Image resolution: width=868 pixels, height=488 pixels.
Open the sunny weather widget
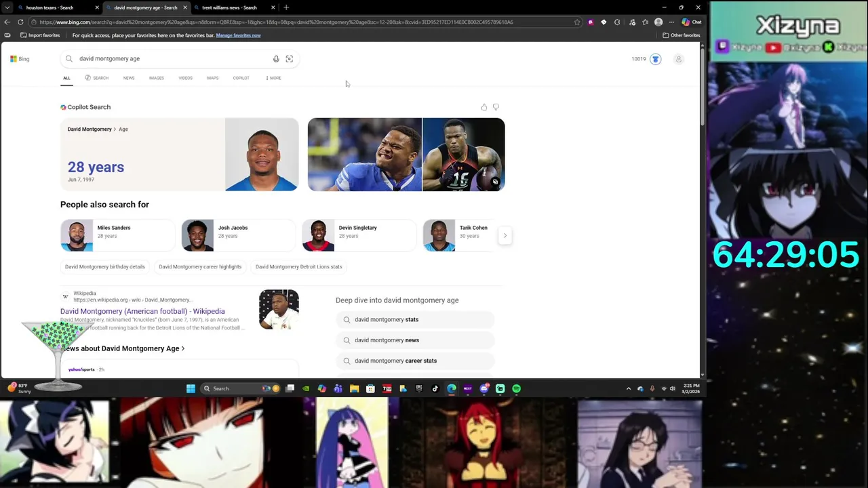(20, 388)
